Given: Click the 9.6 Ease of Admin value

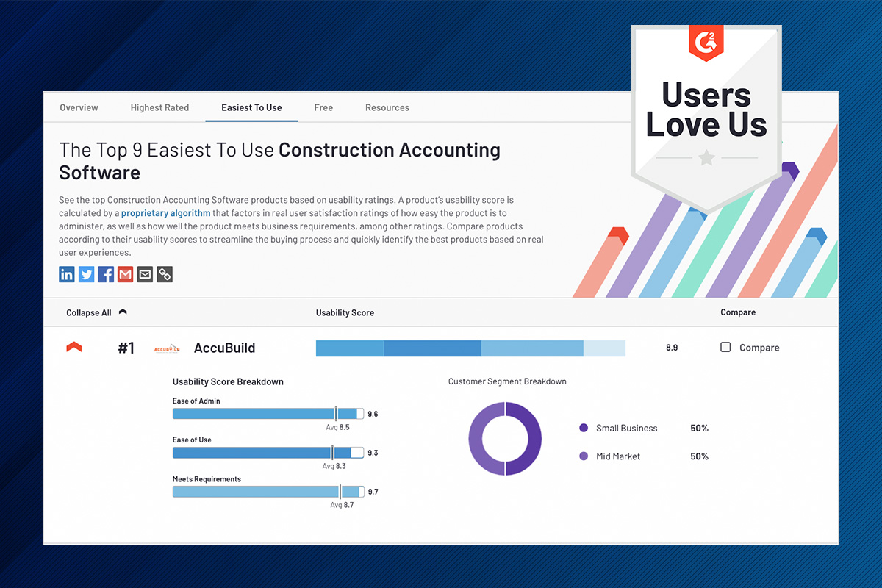Looking at the screenshot, I should coord(373,414).
